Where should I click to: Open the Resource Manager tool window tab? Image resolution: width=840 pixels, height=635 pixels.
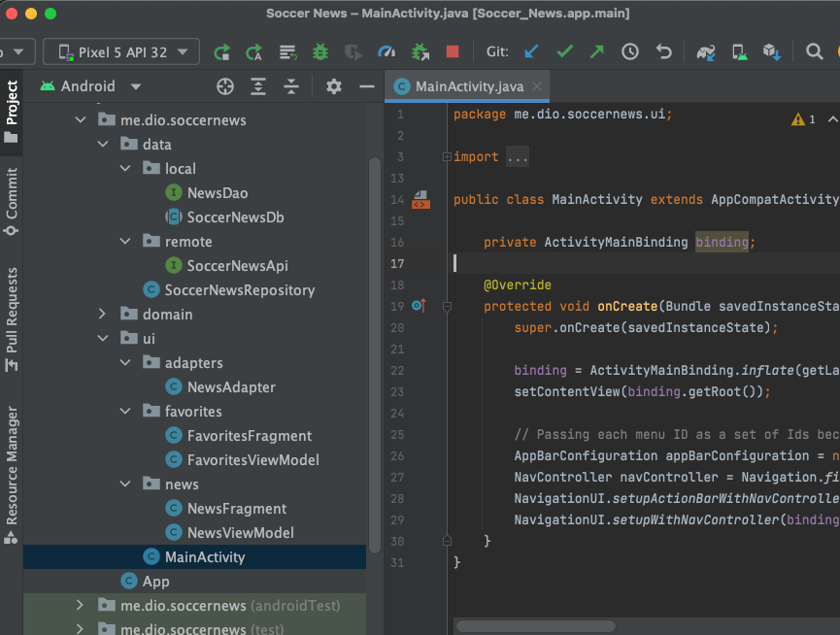[12, 476]
